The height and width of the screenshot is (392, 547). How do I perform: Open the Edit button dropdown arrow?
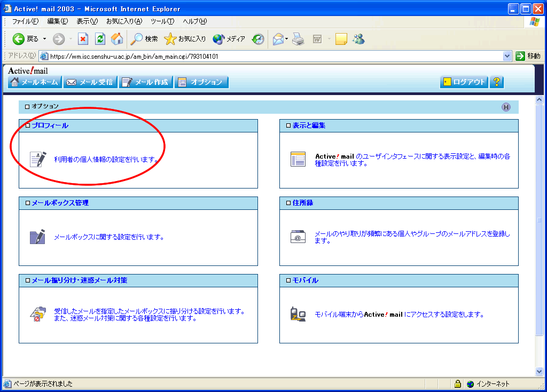(329, 39)
